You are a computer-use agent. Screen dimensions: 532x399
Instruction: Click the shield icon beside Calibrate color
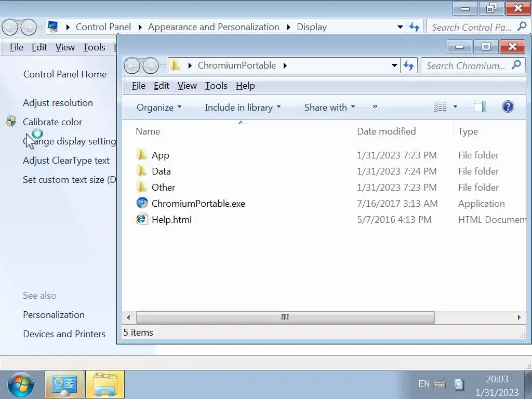coord(11,121)
